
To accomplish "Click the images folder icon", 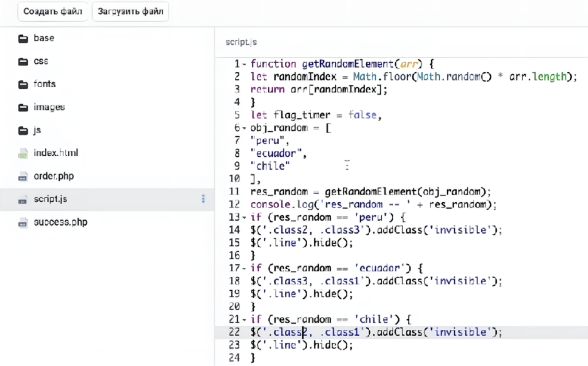I will 23,107.
